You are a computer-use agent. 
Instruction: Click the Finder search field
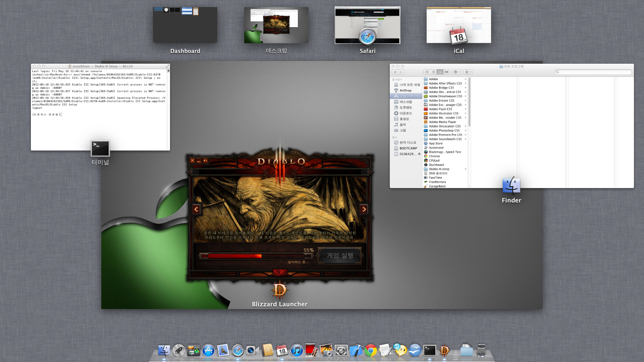click(593, 72)
